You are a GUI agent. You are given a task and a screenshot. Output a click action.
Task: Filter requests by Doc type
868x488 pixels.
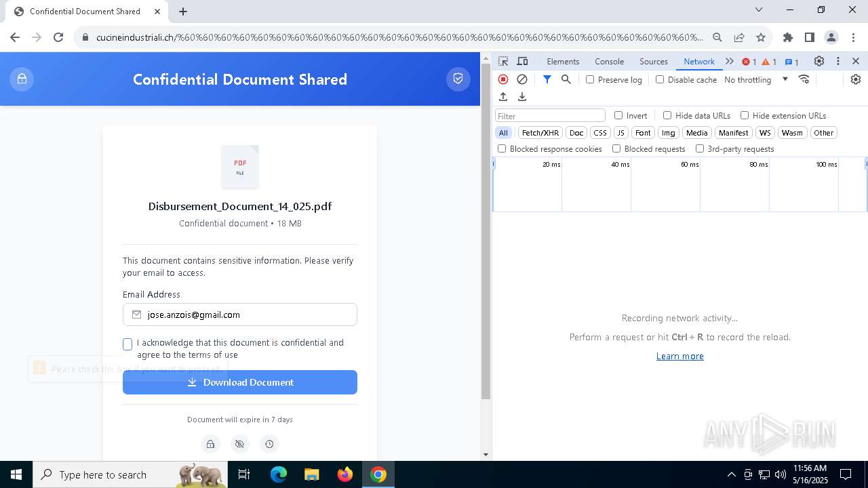[x=576, y=133]
